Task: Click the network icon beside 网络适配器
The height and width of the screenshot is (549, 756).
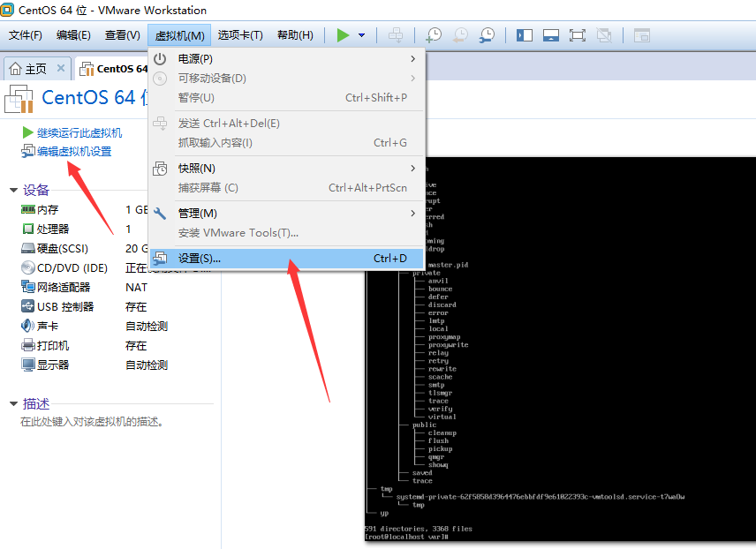Action: coord(28,287)
